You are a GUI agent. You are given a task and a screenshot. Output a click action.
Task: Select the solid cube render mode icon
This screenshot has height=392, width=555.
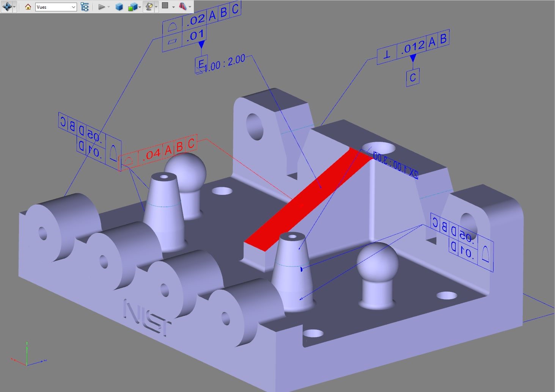(x=119, y=6)
